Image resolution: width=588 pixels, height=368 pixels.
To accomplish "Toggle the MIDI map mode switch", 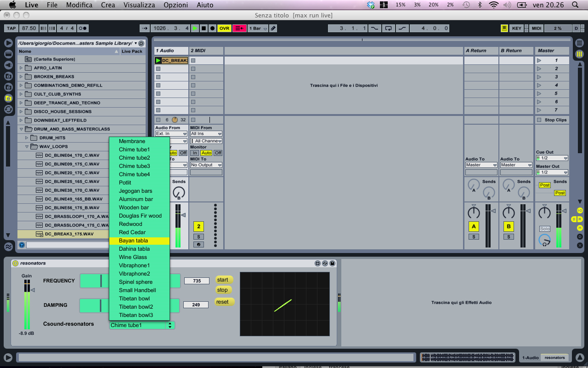I will [x=536, y=28].
